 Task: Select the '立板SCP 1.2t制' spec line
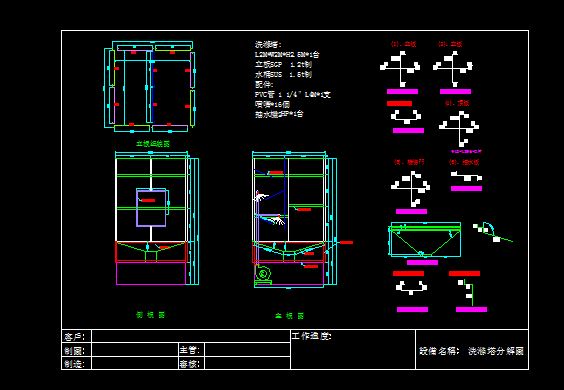(283, 64)
